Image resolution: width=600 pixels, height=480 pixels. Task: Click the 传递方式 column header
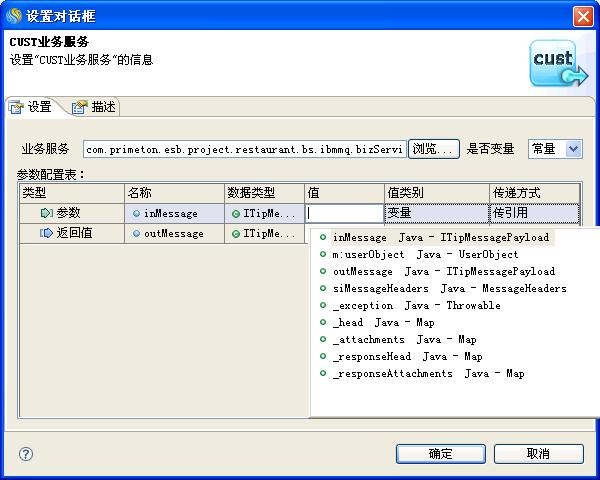pos(535,193)
